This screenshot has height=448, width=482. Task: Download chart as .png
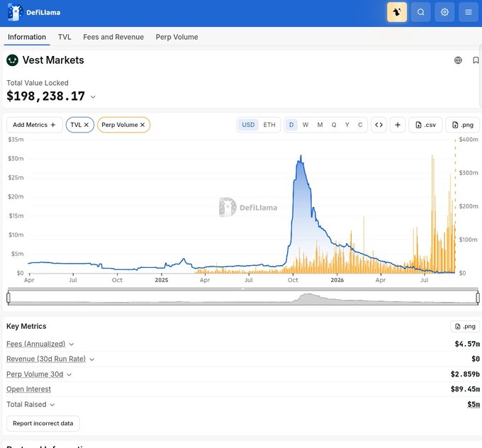[x=463, y=125]
